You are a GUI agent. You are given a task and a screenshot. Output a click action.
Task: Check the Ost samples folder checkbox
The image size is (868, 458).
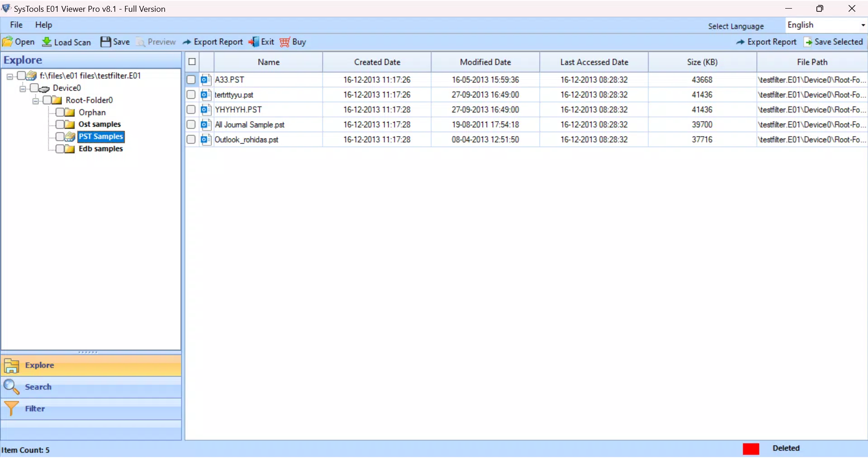click(60, 124)
